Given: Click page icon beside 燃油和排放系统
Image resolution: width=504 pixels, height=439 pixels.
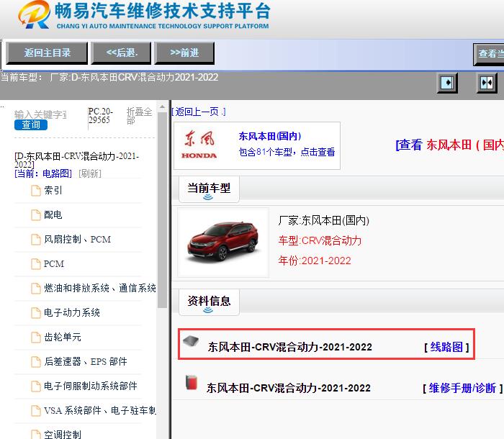Looking at the screenshot, I should [36, 289].
